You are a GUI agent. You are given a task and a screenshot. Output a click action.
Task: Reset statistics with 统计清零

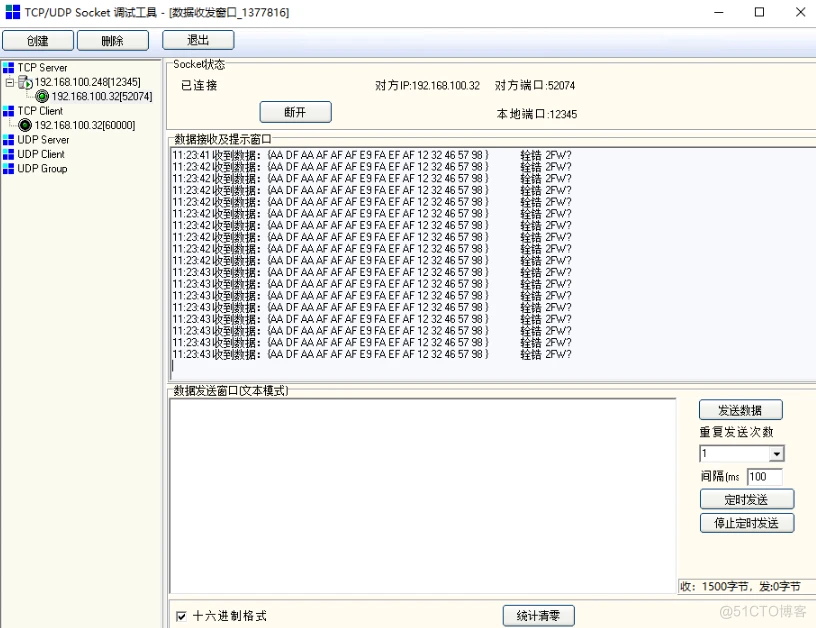538,615
